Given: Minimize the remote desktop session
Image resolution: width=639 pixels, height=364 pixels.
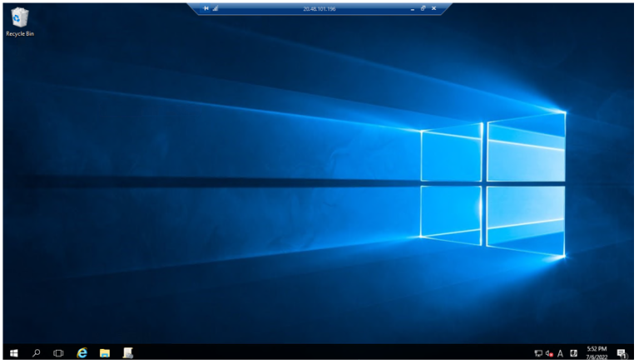Looking at the screenshot, I should (x=413, y=8).
